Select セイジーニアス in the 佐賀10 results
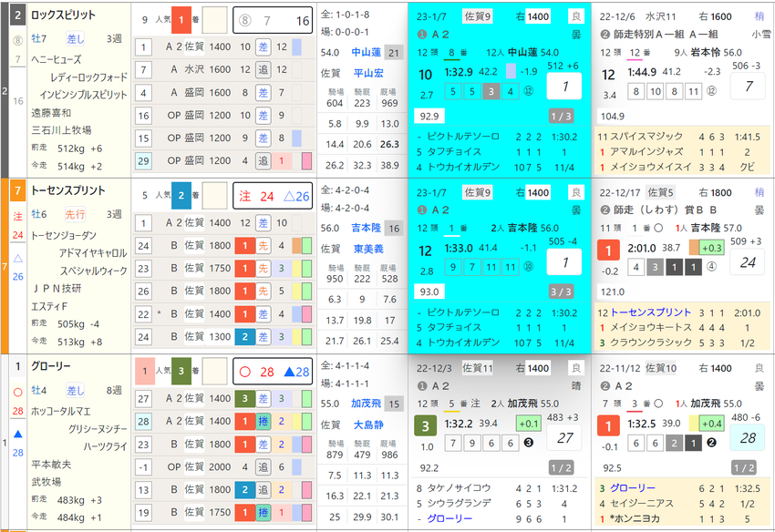This screenshot has height=532, width=775. click(x=642, y=504)
